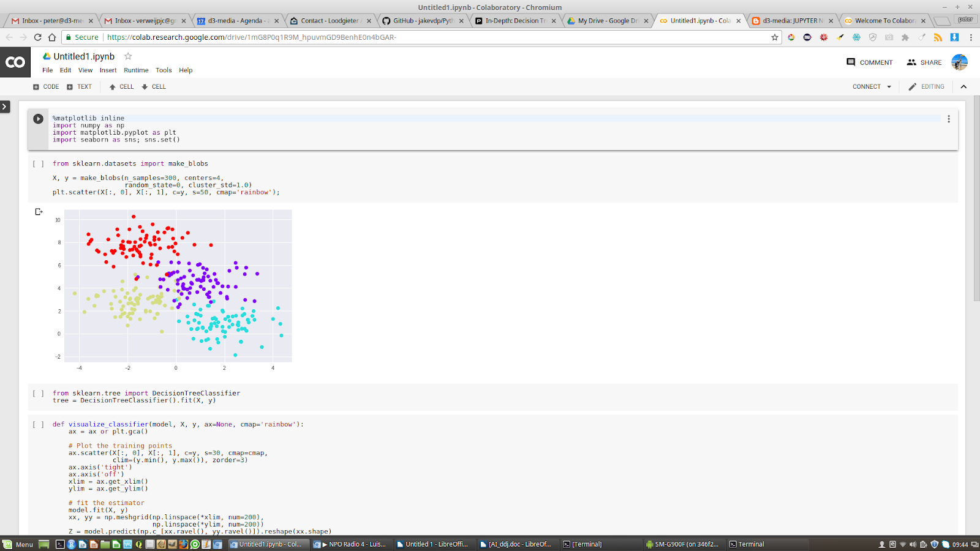Move cell up with the CELL arrow

(x=121, y=86)
